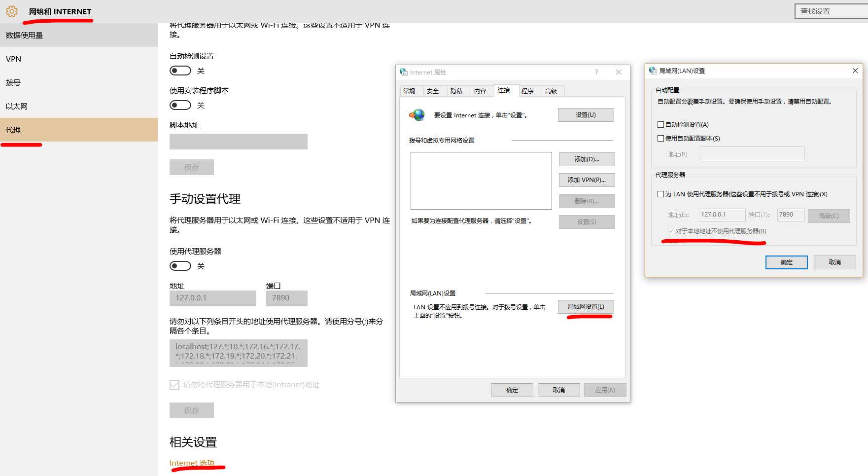Turn on the 使用代理服务器 switch
This screenshot has width=868, height=476.
point(180,265)
